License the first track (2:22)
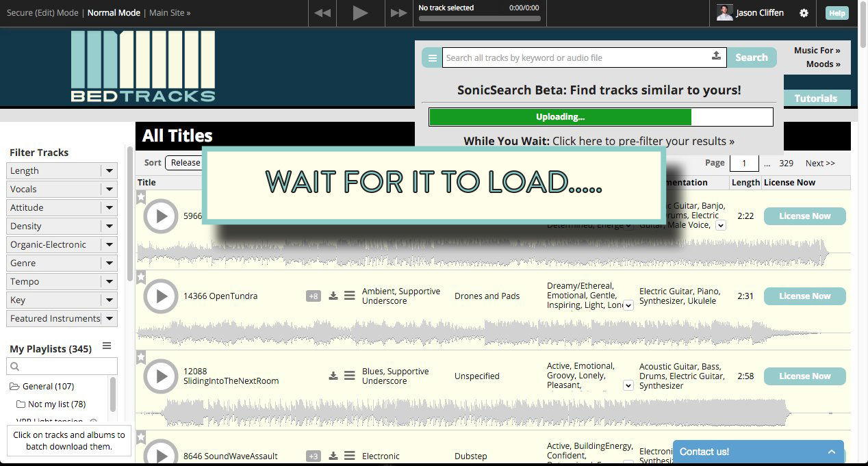The image size is (868, 466). point(804,216)
